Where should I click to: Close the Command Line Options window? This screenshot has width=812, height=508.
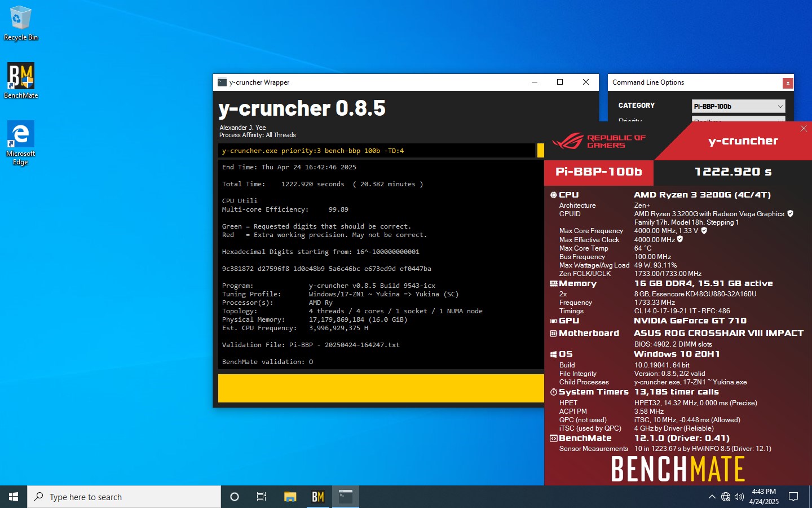pyautogui.click(x=788, y=83)
